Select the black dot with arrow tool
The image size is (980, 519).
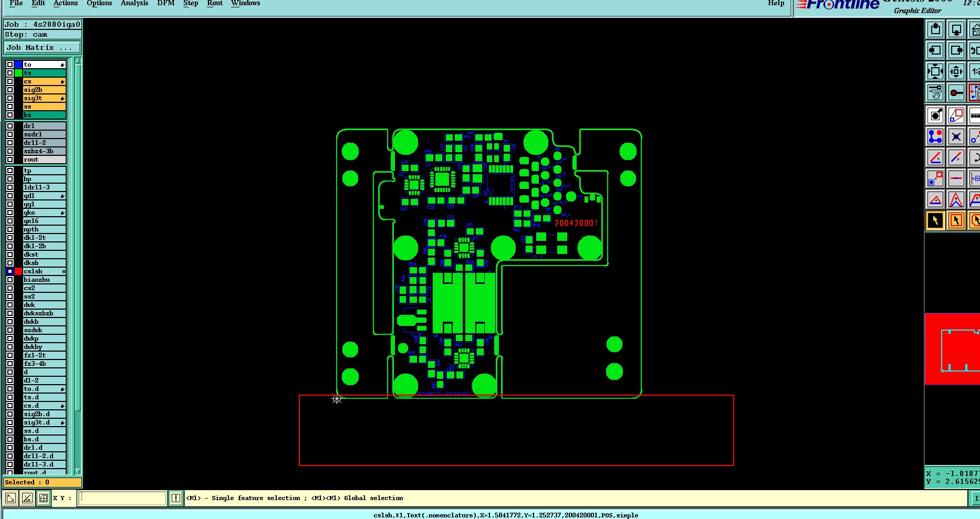(x=935, y=115)
